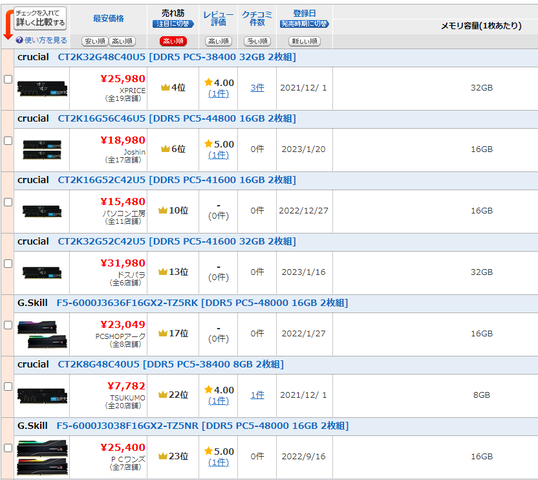Open the (1件) review link for CT2K16G56C46U5
This screenshot has height=480, width=538.
pos(218,155)
